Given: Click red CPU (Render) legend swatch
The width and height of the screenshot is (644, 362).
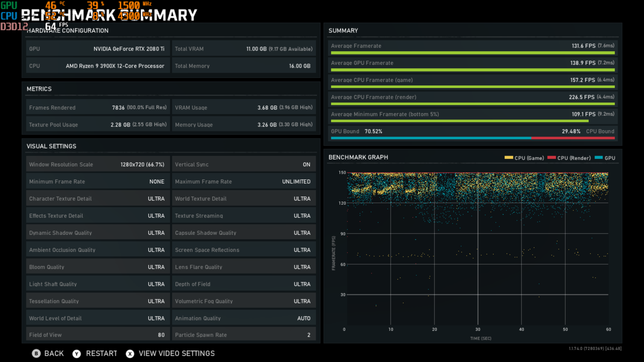Looking at the screenshot, I should [x=551, y=158].
